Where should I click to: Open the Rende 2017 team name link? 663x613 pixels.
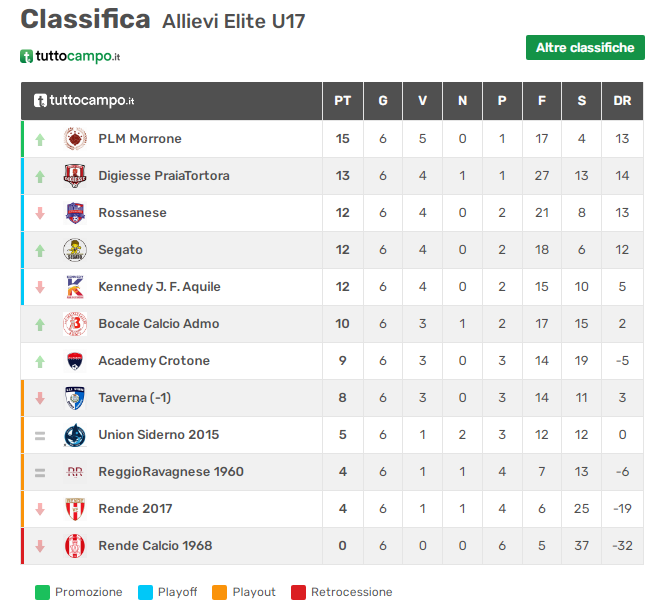click(x=135, y=509)
